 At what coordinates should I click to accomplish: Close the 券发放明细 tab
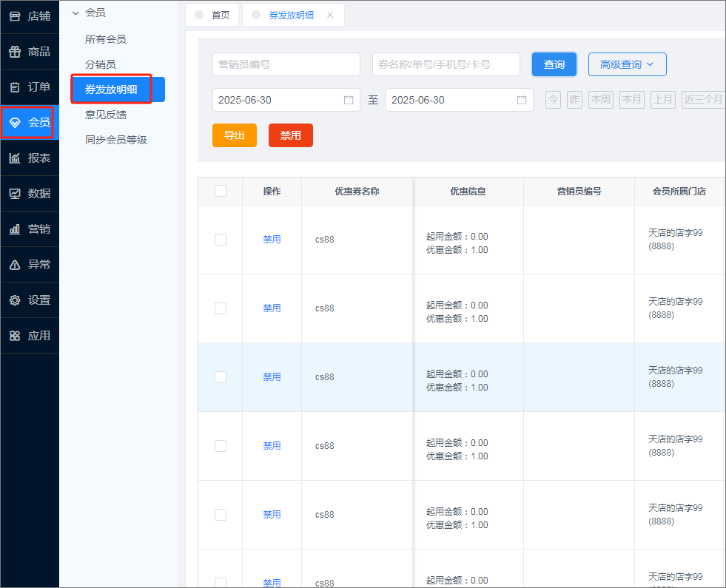point(330,16)
